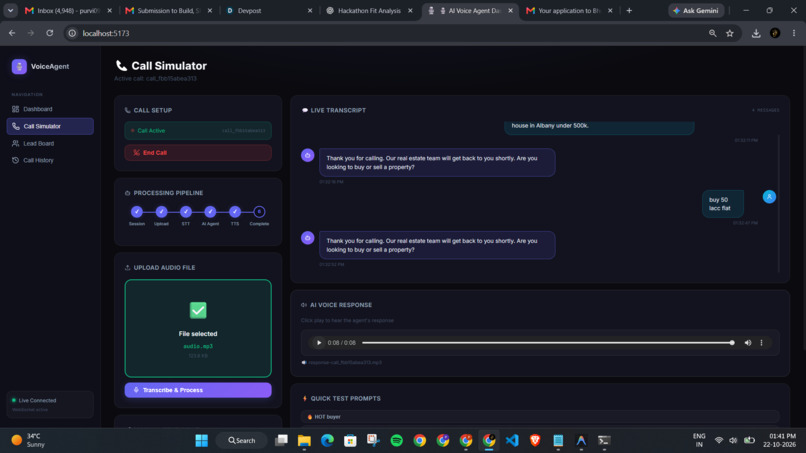Click the AI Agent pipeline step

coord(210,212)
